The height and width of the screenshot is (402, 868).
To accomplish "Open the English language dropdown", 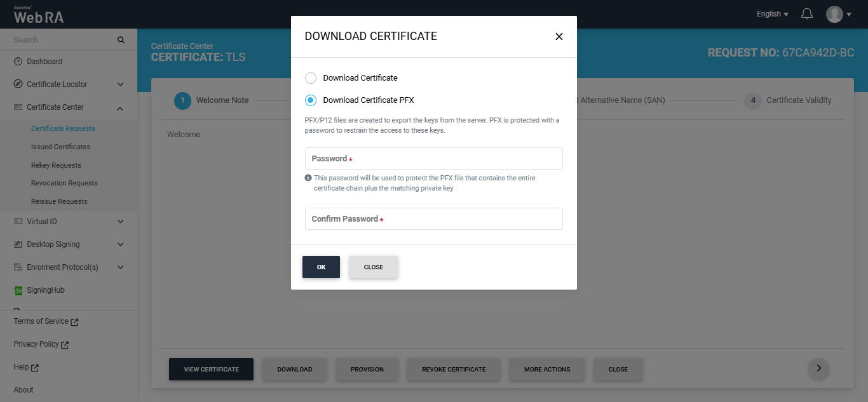I will coord(772,14).
